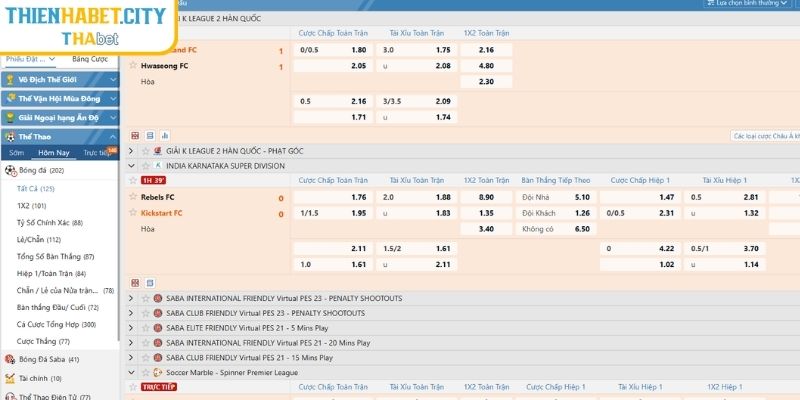The image size is (800, 400).
Task: Open Cá Cược Tổng Hợp (300)
Action: [x=56, y=324]
